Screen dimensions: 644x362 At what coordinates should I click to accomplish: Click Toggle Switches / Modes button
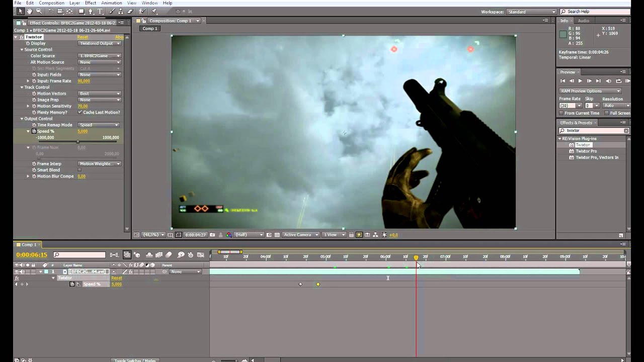point(135,360)
